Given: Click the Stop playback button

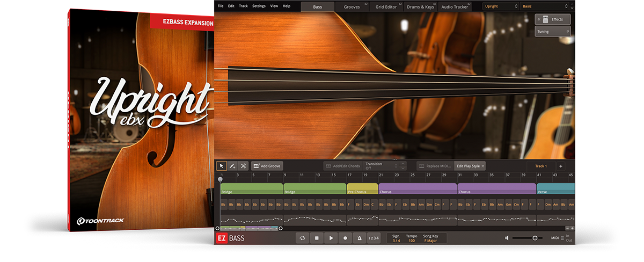Looking at the screenshot, I should point(317,238).
